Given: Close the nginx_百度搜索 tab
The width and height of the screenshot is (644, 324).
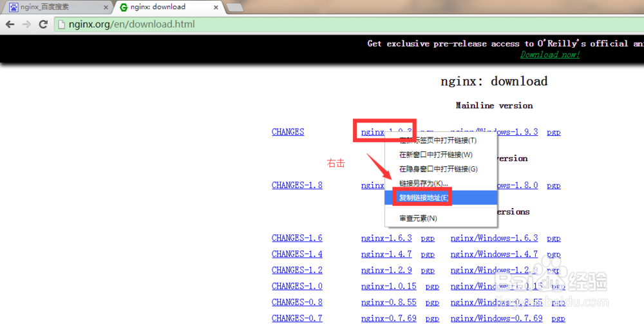Looking at the screenshot, I should point(106,7).
